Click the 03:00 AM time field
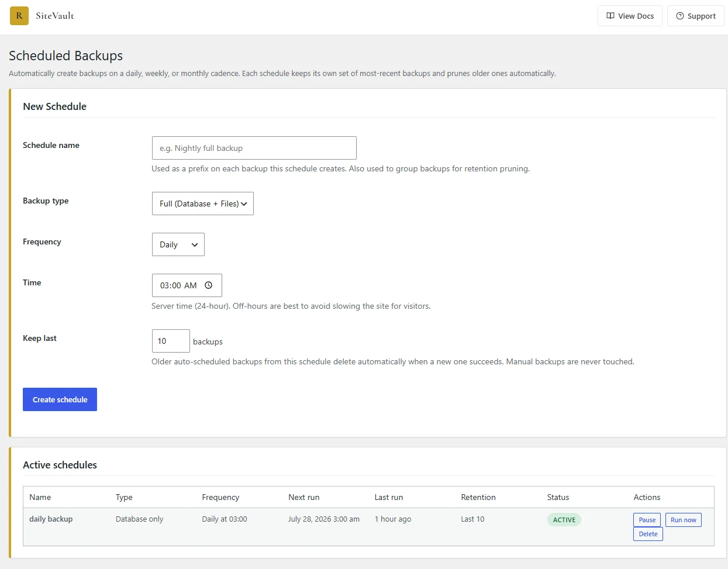728x569 pixels. pyautogui.click(x=187, y=285)
